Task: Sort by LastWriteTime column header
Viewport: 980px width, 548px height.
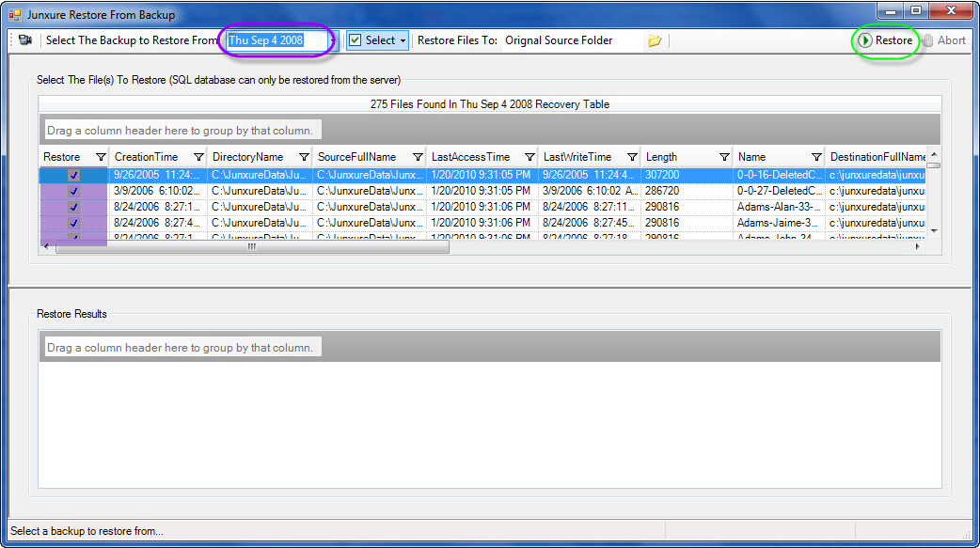Action: [577, 157]
